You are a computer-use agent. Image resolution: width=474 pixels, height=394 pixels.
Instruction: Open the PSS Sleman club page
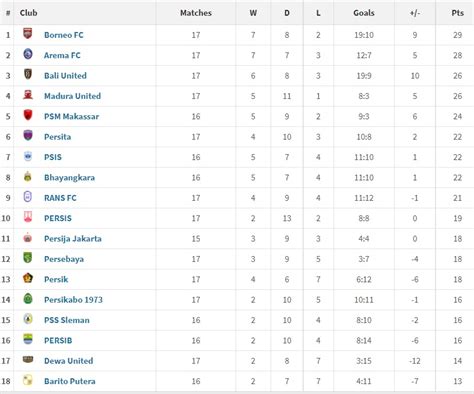point(67,320)
